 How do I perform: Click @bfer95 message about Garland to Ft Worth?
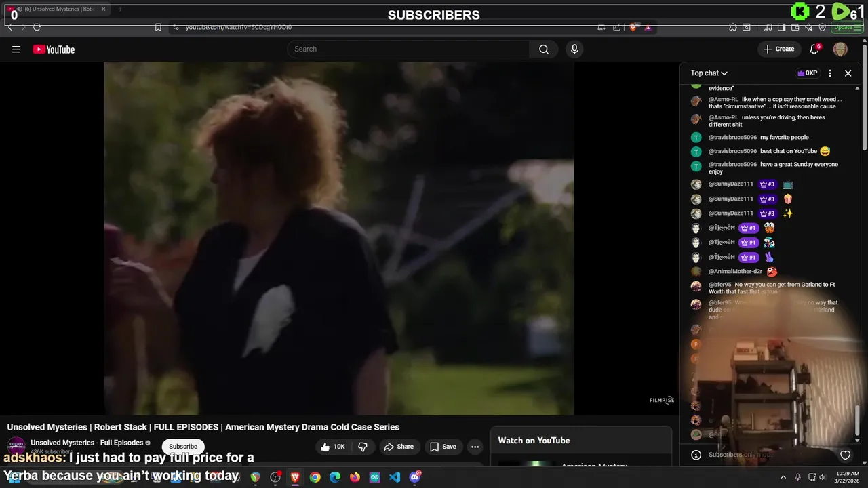[x=772, y=288]
